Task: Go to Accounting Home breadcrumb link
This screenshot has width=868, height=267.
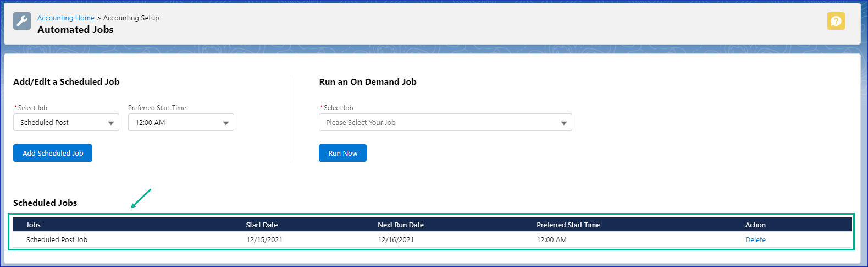Action: tap(65, 18)
